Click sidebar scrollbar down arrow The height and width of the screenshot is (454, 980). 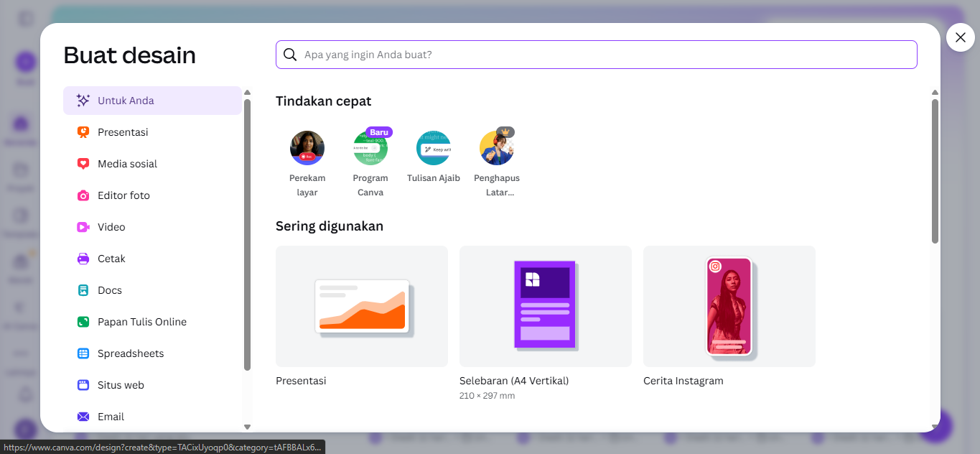click(247, 427)
